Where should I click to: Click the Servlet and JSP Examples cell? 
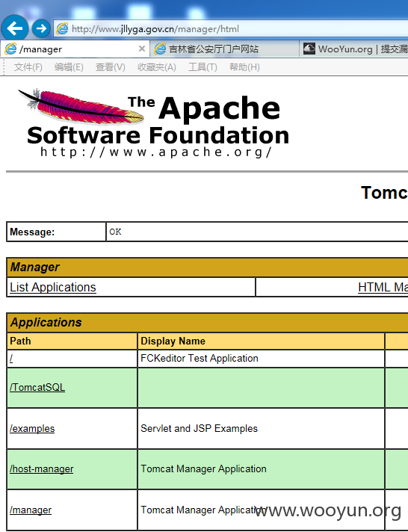pos(261,429)
